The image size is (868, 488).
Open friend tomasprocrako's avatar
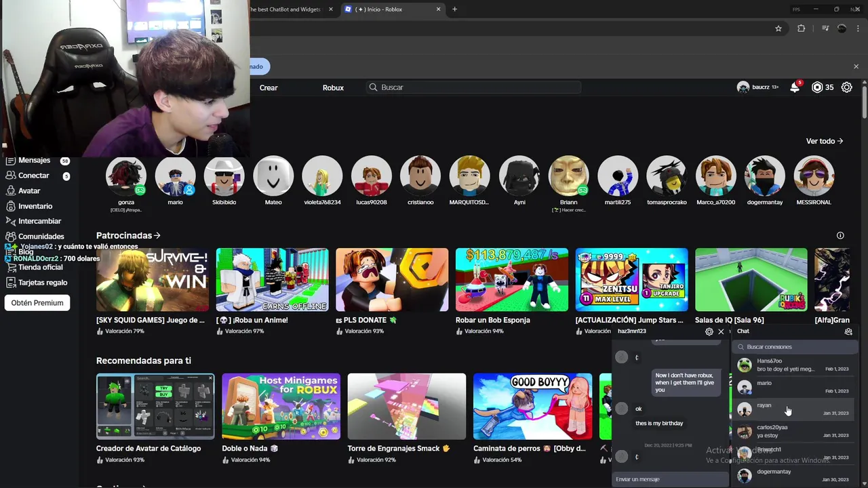point(667,176)
